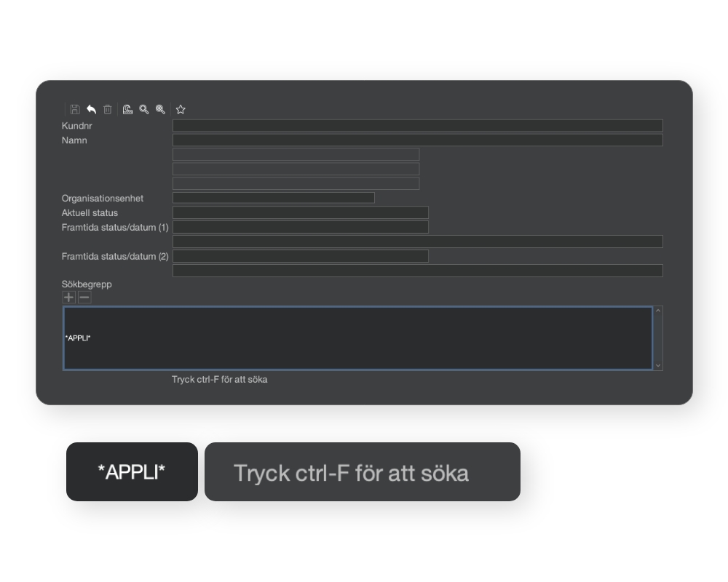Click the Sökbegrepp label
728x582 pixels.
[x=87, y=284]
